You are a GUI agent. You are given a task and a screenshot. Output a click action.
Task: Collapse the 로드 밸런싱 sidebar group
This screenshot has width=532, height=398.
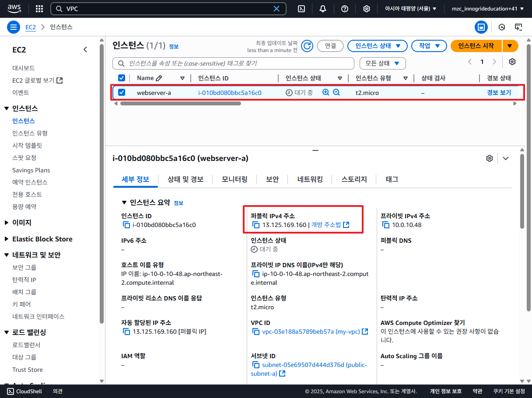click(x=7, y=332)
